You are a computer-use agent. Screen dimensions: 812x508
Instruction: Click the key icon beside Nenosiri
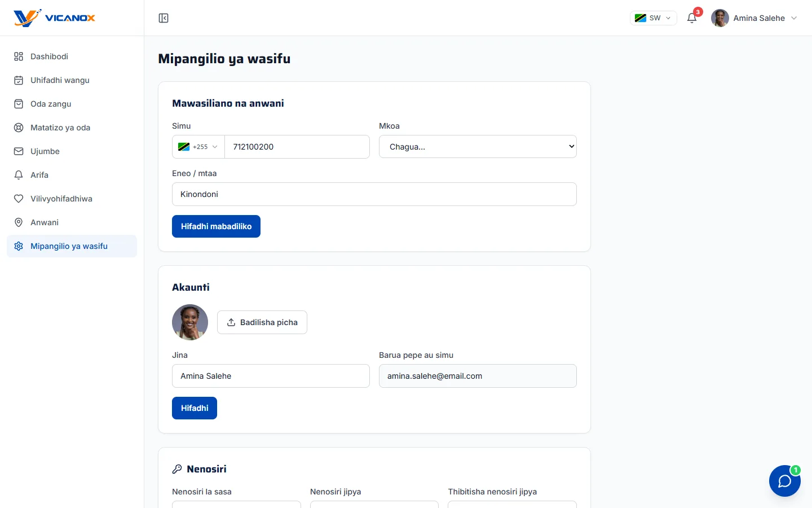tap(177, 469)
